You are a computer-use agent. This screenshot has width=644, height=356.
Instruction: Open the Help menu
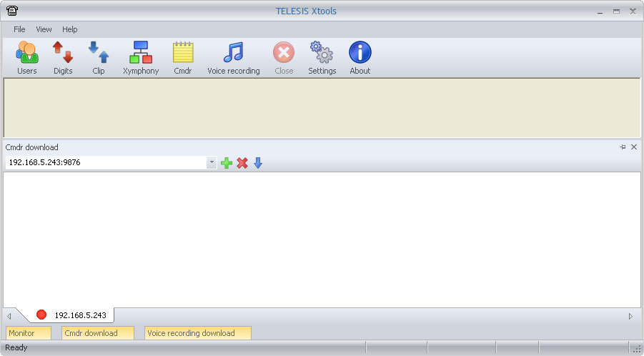click(70, 29)
